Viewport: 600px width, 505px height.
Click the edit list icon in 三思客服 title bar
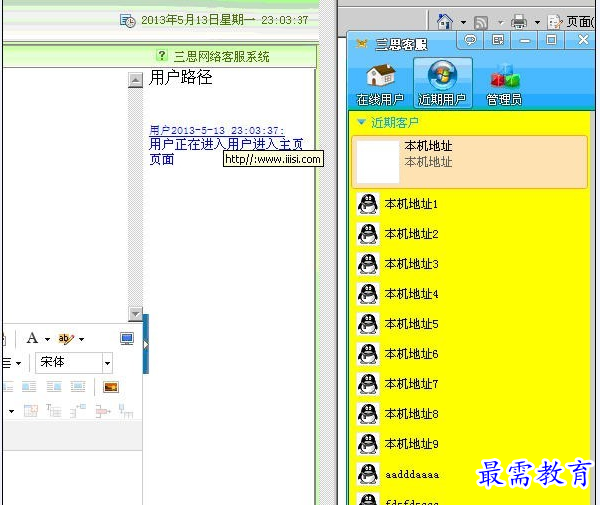click(x=497, y=40)
